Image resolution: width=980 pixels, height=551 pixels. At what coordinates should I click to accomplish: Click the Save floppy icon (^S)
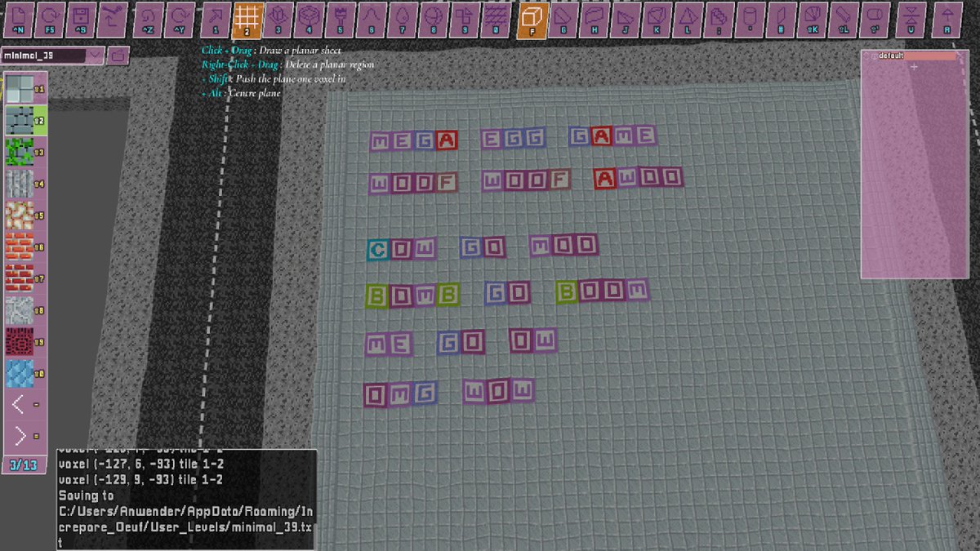[x=80, y=20]
